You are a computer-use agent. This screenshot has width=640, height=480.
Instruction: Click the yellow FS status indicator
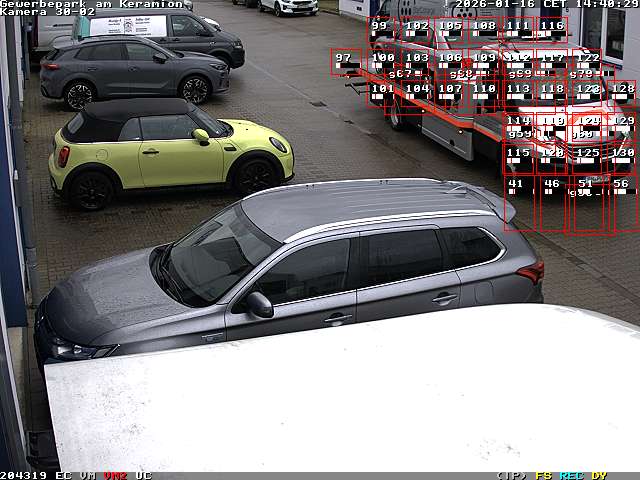[544, 475]
